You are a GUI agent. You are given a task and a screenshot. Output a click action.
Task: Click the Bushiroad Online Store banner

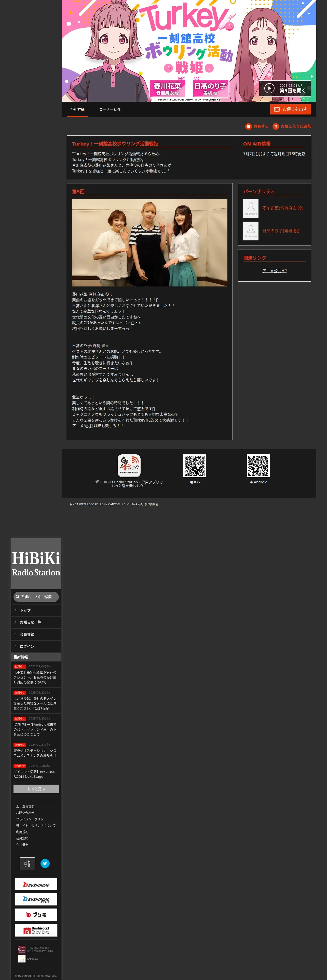click(x=36, y=930)
